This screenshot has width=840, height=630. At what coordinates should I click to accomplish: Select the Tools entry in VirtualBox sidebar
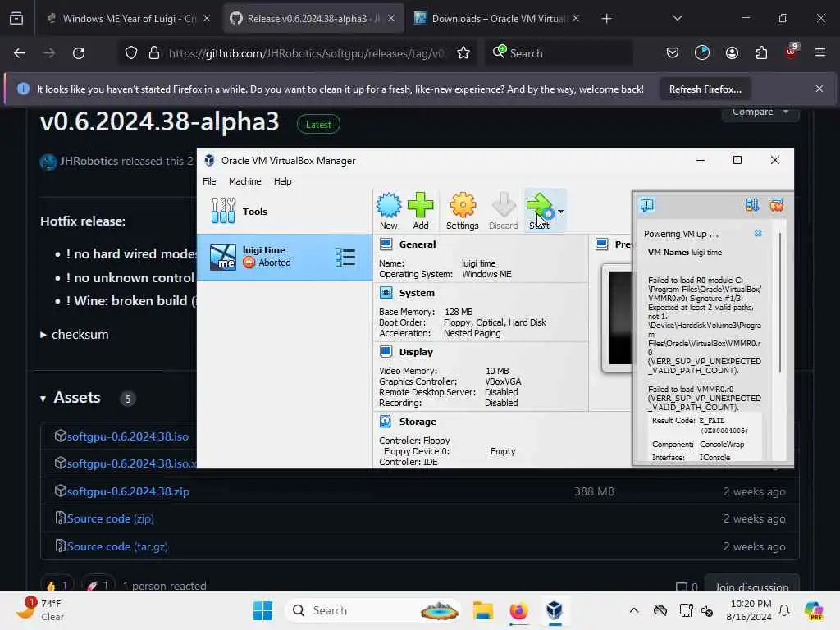[285, 211]
